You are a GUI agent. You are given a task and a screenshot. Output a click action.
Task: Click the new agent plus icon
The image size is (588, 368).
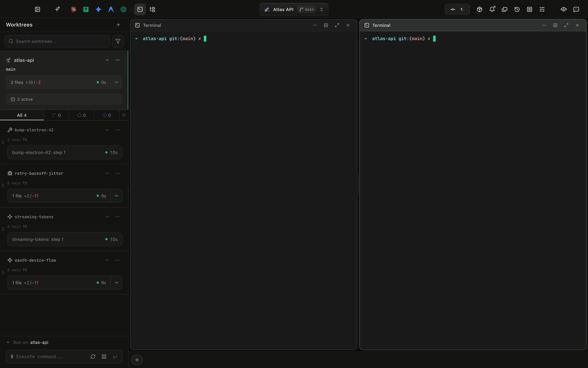point(57,10)
